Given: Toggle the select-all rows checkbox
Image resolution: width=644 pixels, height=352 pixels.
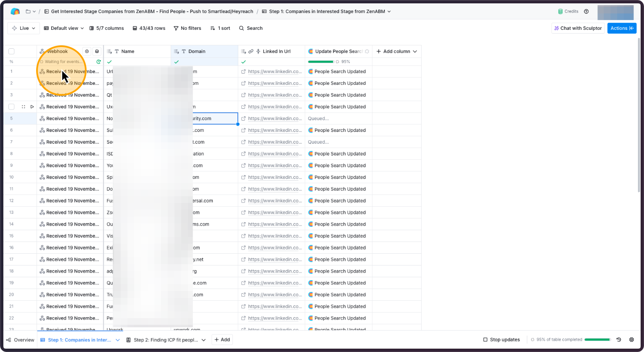Looking at the screenshot, I should [11, 51].
